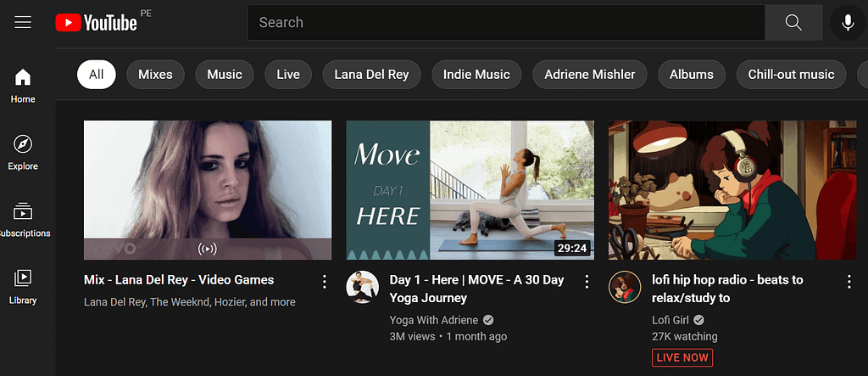This screenshot has width=868, height=376.
Task: Click the search magnifier button
Action: click(x=793, y=22)
